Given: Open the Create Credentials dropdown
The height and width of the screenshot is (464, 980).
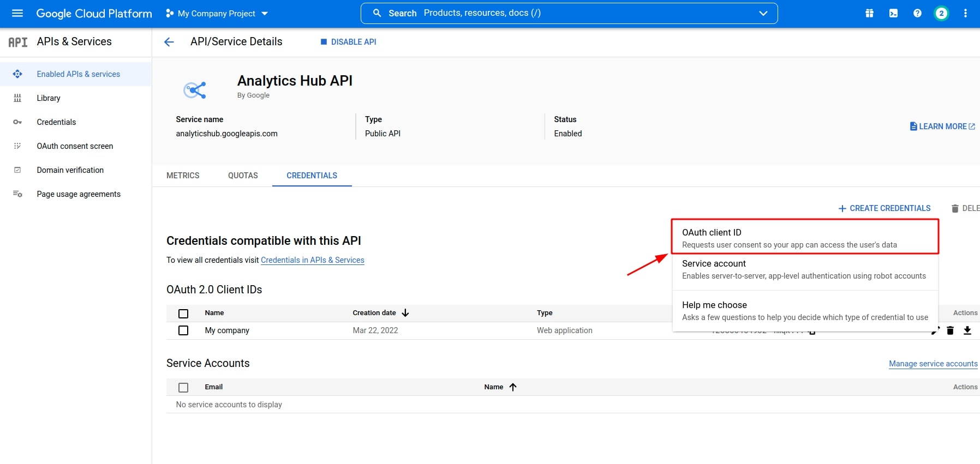Looking at the screenshot, I should coord(885,208).
